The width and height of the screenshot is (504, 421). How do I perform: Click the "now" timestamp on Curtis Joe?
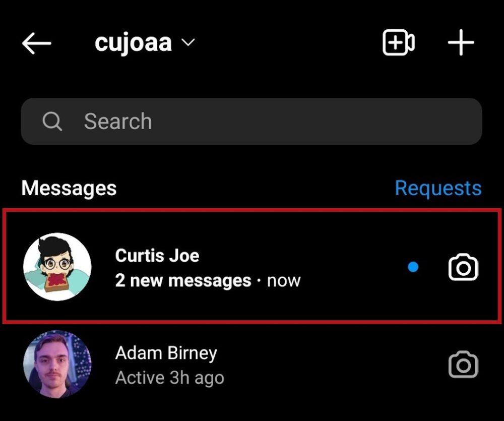point(284,280)
